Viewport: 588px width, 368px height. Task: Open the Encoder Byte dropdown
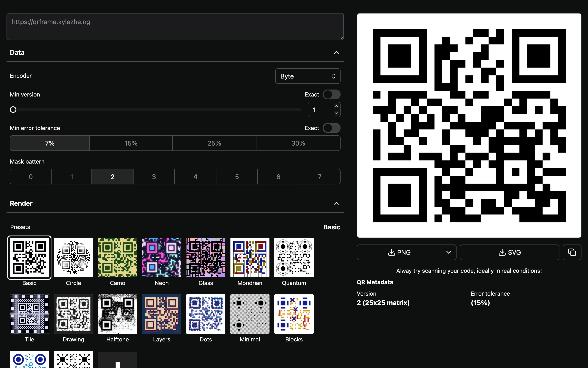coord(308,76)
